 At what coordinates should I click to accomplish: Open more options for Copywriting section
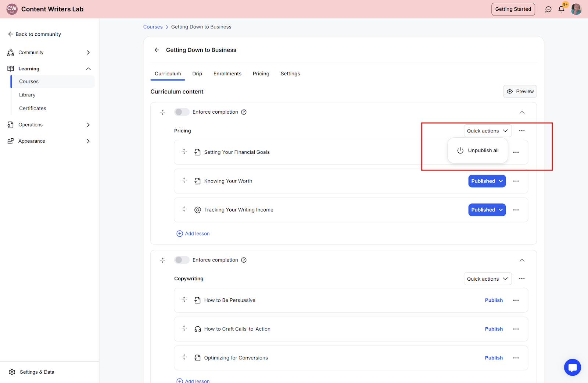pyautogui.click(x=522, y=279)
